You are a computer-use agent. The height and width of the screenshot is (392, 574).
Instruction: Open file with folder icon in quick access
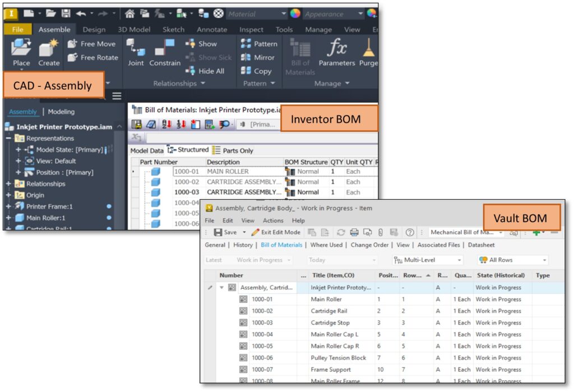coord(50,13)
